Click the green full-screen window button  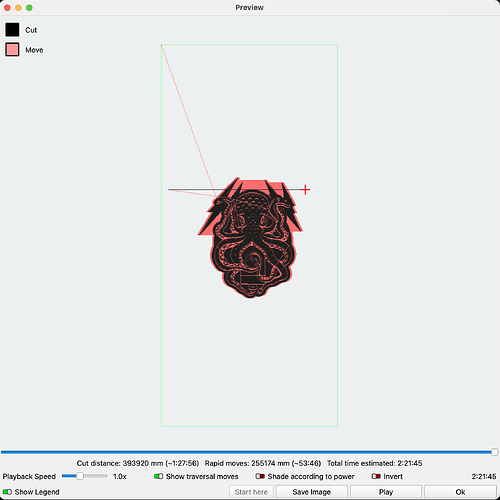pos(29,7)
